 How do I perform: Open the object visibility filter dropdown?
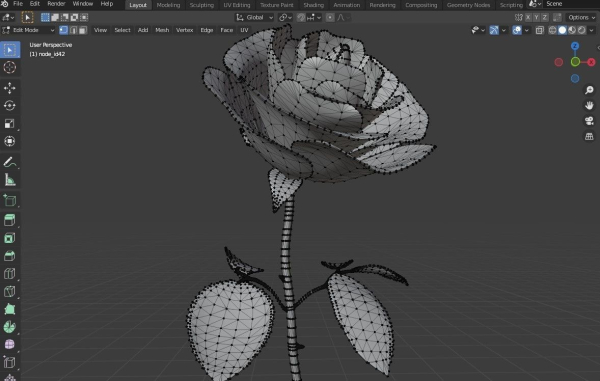point(478,30)
